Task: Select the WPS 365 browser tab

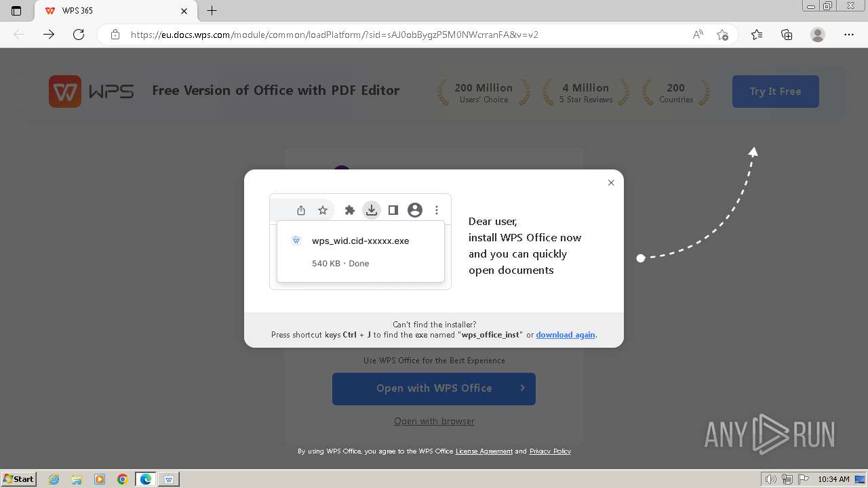Action: point(115,11)
